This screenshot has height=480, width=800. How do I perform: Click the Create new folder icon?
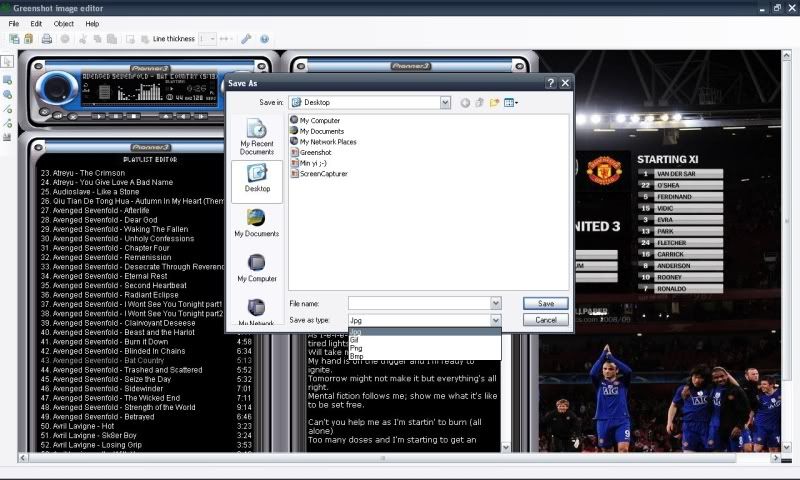point(494,103)
